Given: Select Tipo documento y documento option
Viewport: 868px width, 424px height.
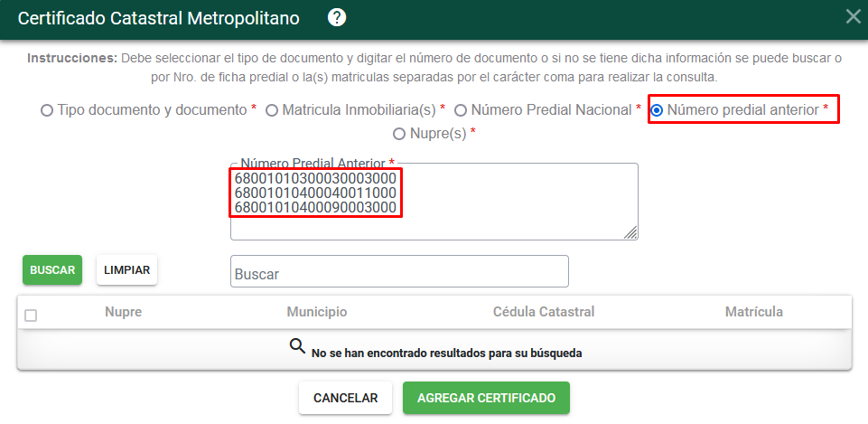Looking at the screenshot, I should [x=46, y=110].
